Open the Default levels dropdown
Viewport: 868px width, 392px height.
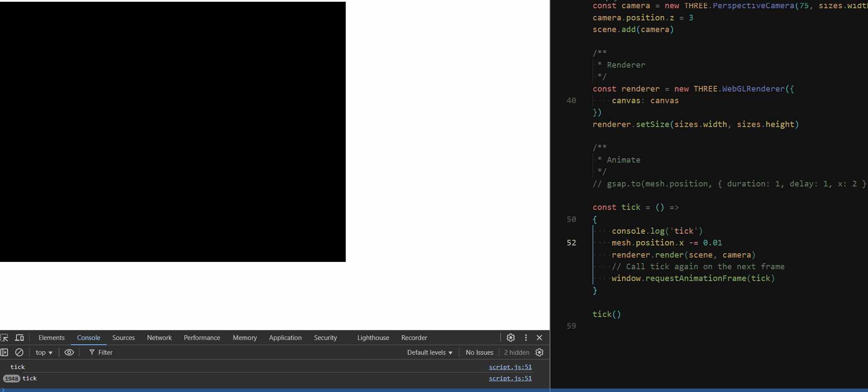tap(429, 353)
